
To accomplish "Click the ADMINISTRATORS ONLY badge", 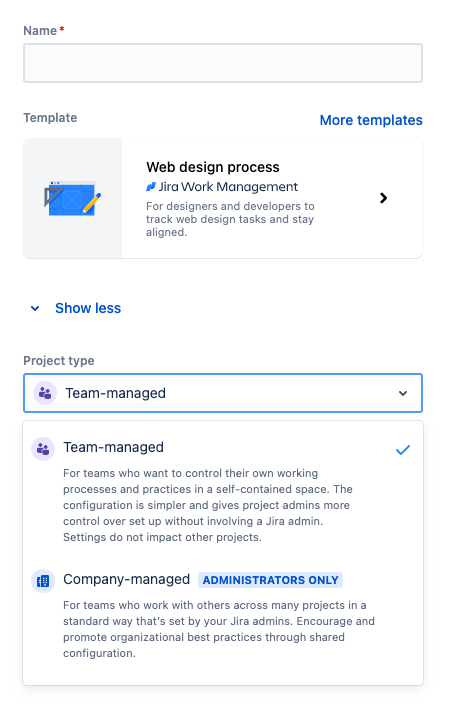I will coord(270,580).
